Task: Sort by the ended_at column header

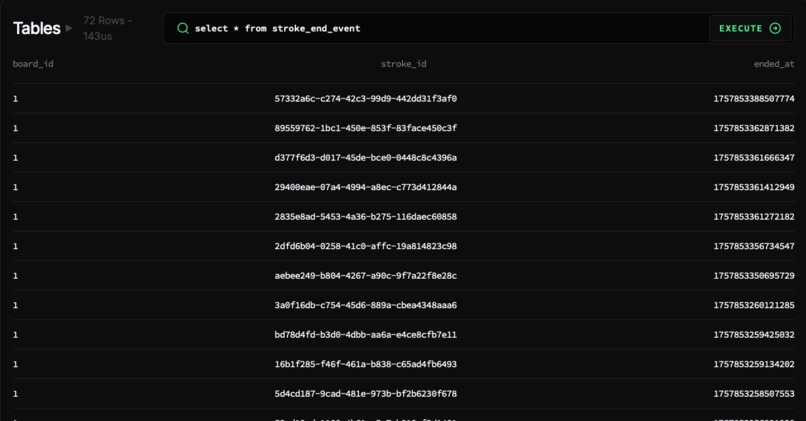Action: [x=774, y=64]
